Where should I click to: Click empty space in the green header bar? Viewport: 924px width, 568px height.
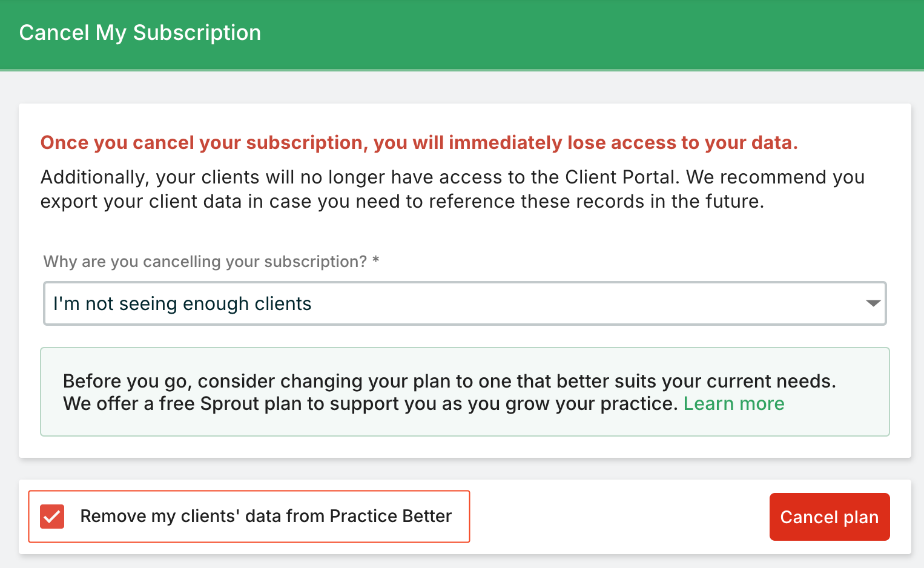(575, 34)
